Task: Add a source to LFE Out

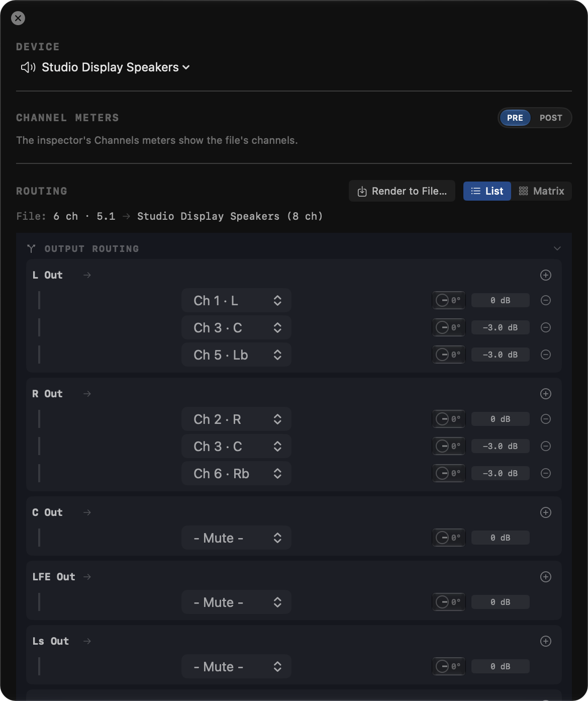Action: (546, 577)
